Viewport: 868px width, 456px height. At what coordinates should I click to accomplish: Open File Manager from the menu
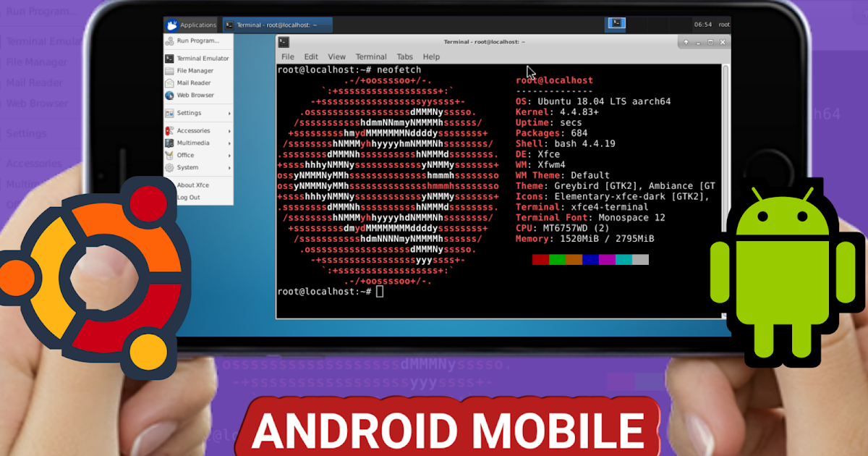pyautogui.click(x=198, y=71)
